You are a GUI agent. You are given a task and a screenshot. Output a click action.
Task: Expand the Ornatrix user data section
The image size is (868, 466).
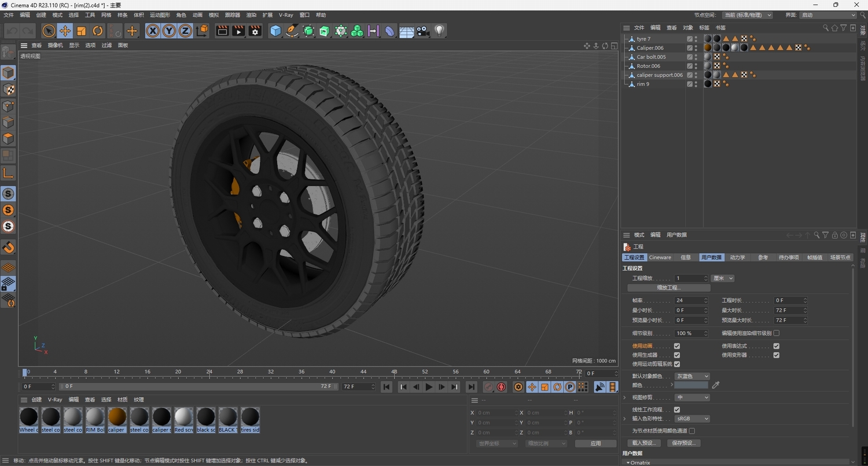tap(628, 463)
